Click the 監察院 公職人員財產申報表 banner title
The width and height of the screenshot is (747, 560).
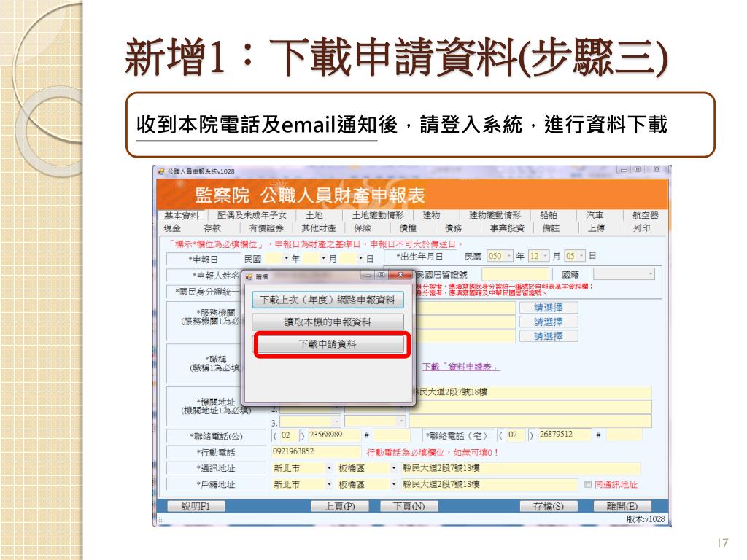pos(309,195)
